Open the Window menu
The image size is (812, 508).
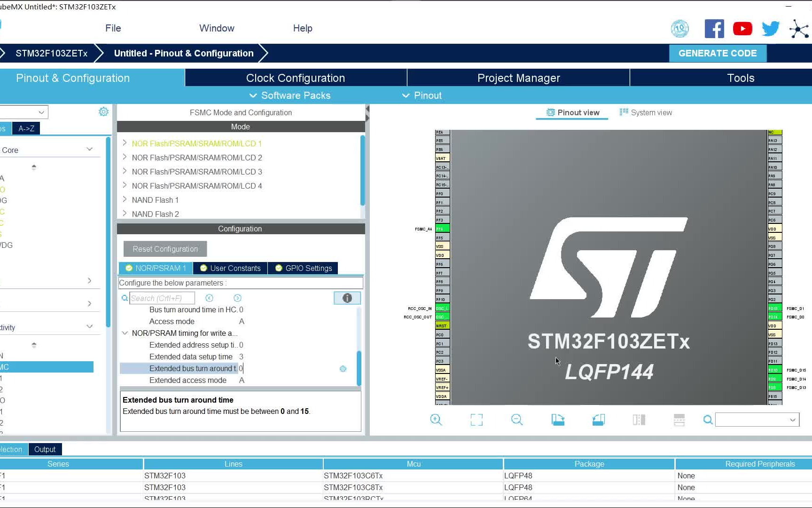217,28
